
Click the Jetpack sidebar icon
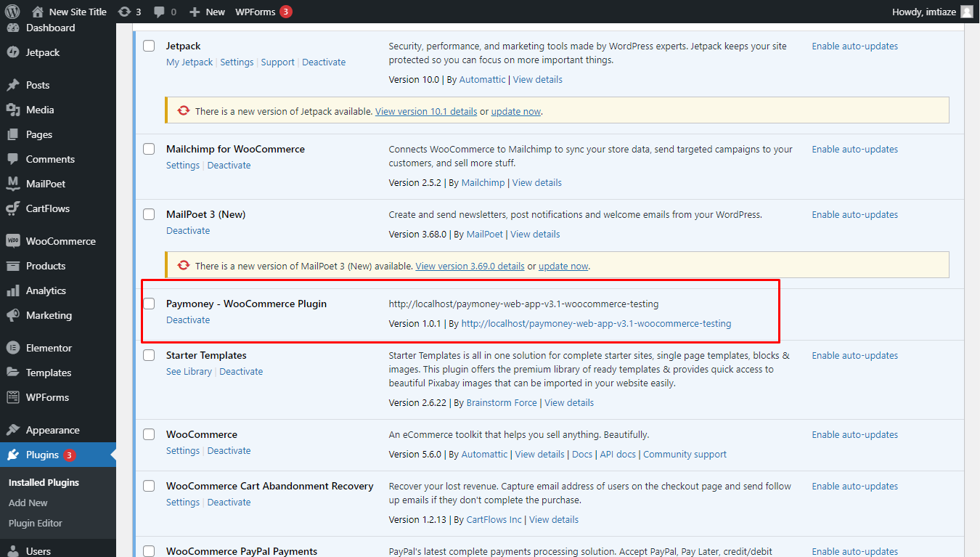tap(12, 52)
